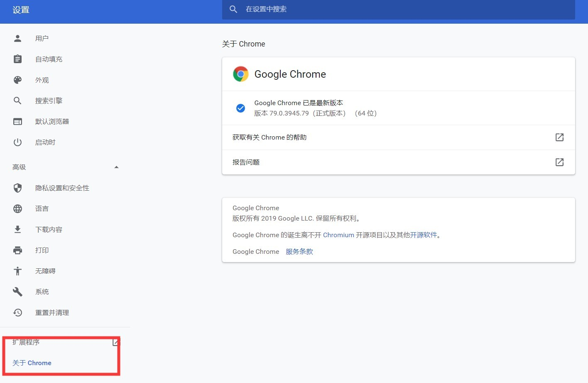This screenshot has width=588, height=383.
Task: Click the 重置并清理 restore clock icon
Action: [17, 312]
